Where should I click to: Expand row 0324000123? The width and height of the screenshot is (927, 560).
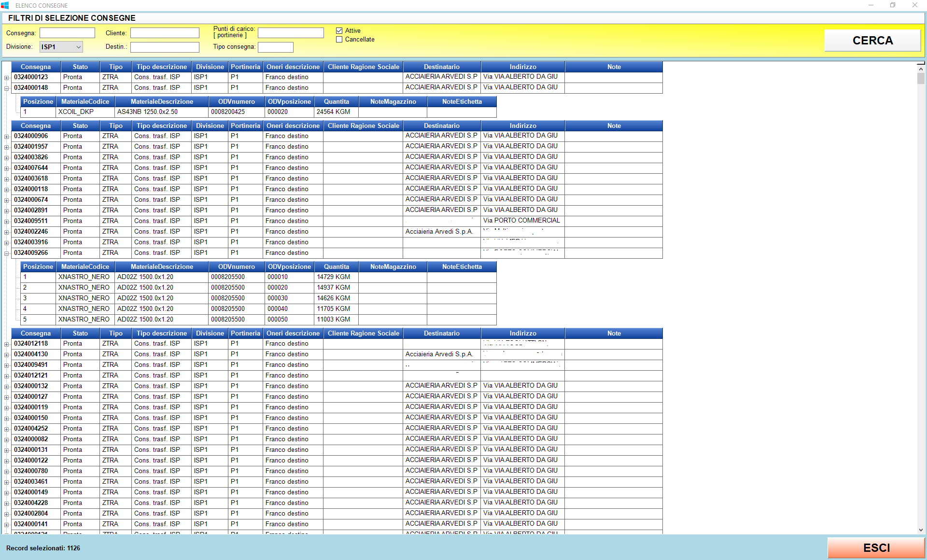(x=7, y=78)
